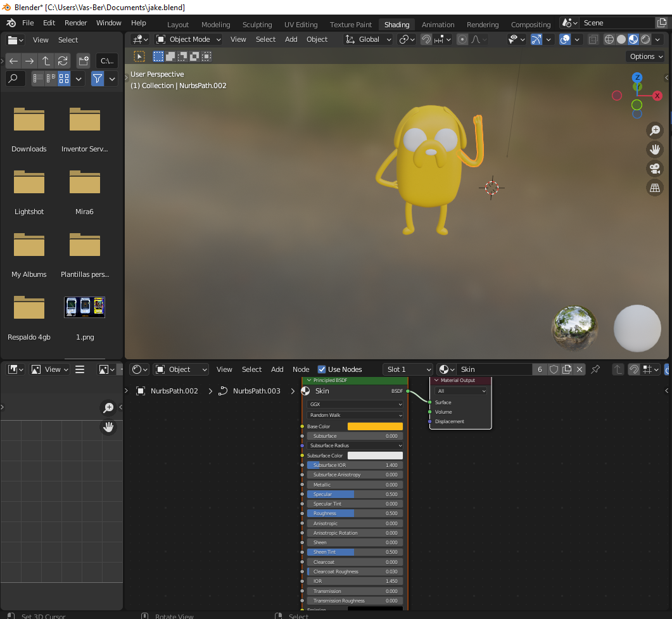Click the Skin material name field
672x619 pixels.
tap(495, 369)
